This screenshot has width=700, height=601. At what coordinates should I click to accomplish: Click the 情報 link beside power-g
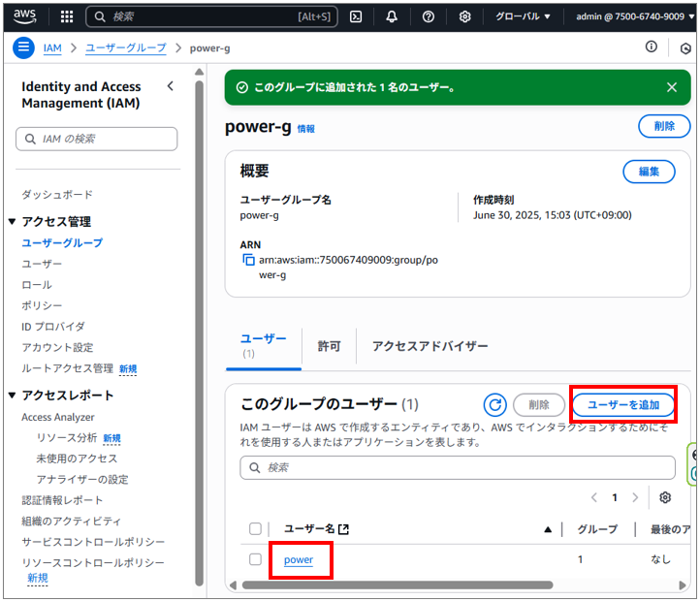[305, 129]
